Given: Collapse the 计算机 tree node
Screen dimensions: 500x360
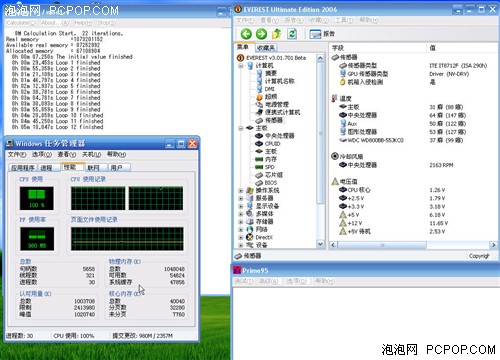Looking at the screenshot, I should coord(241,66).
